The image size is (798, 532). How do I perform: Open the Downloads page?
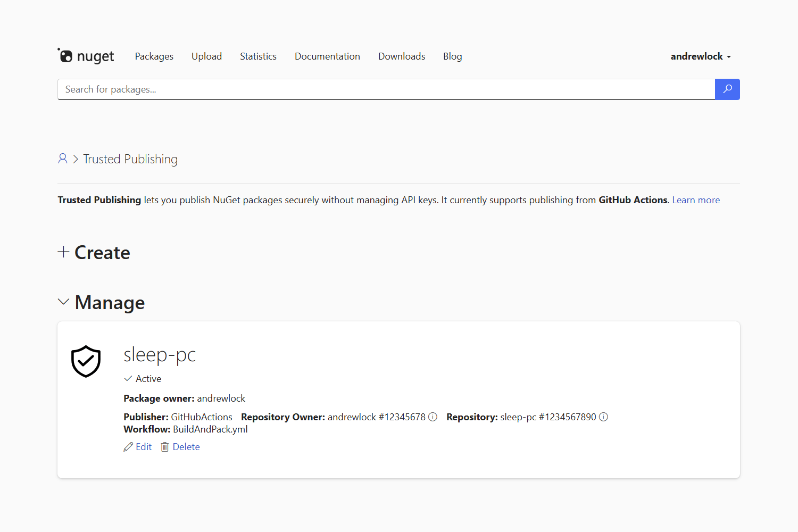click(x=402, y=56)
